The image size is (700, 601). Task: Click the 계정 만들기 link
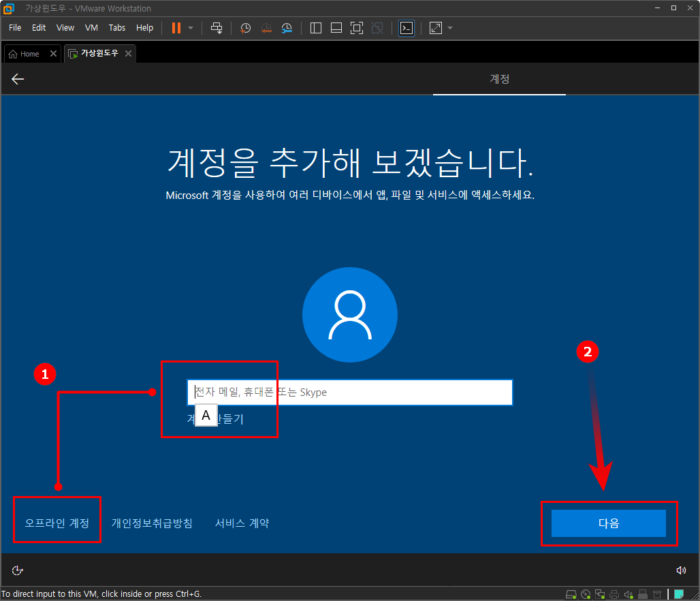(x=215, y=418)
